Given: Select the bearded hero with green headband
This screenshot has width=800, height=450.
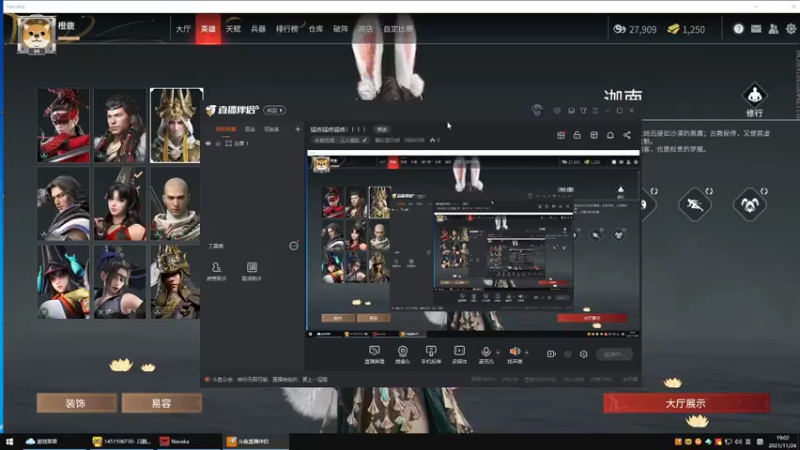Looking at the screenshot, I should pos(120,126).
